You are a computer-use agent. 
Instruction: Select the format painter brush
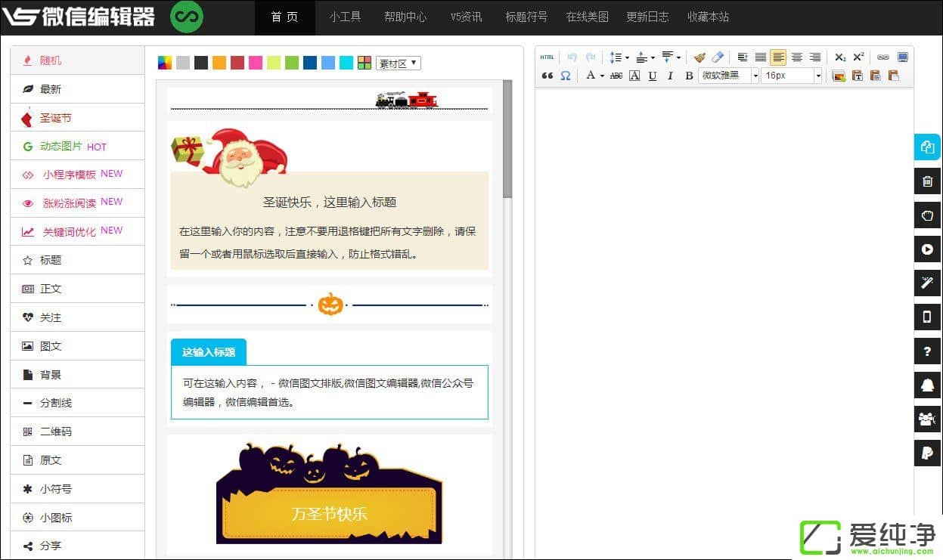(699, 57)
